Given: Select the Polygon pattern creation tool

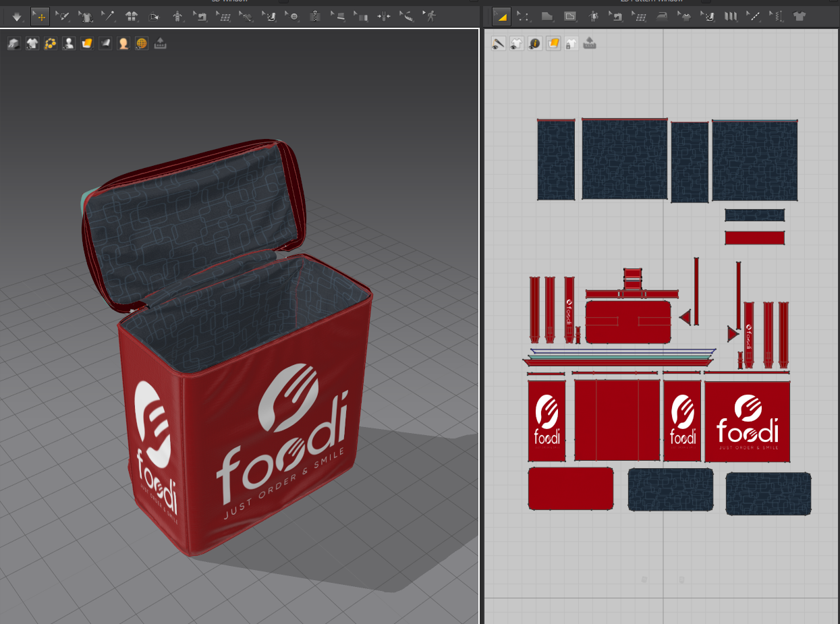Looking at the screenshot, I should pos(548,16).
